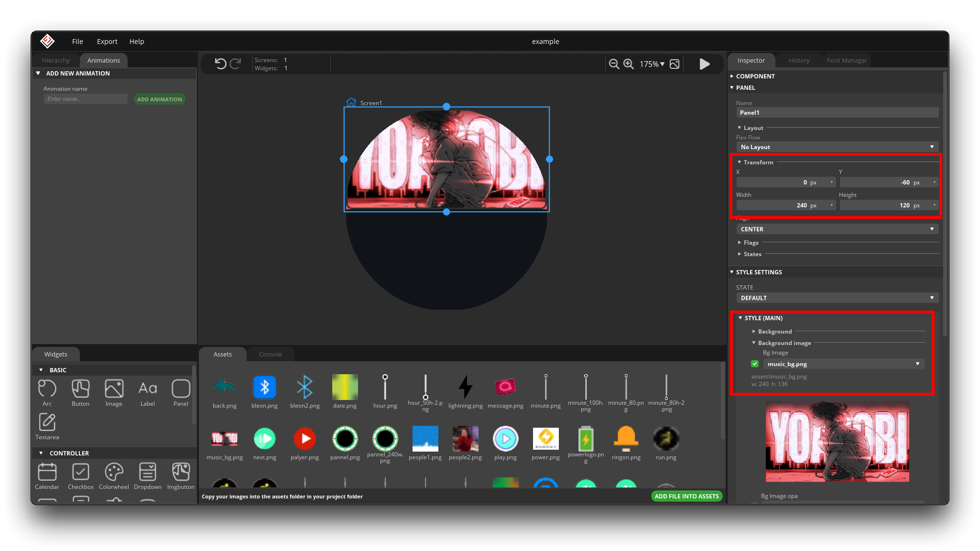
Task: Open the Export menu
Action: [x=107, y=41]
